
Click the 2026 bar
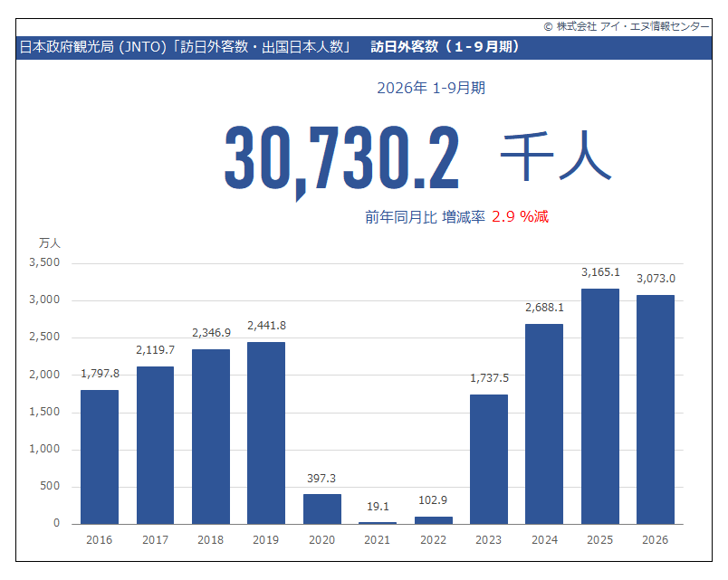656,410
